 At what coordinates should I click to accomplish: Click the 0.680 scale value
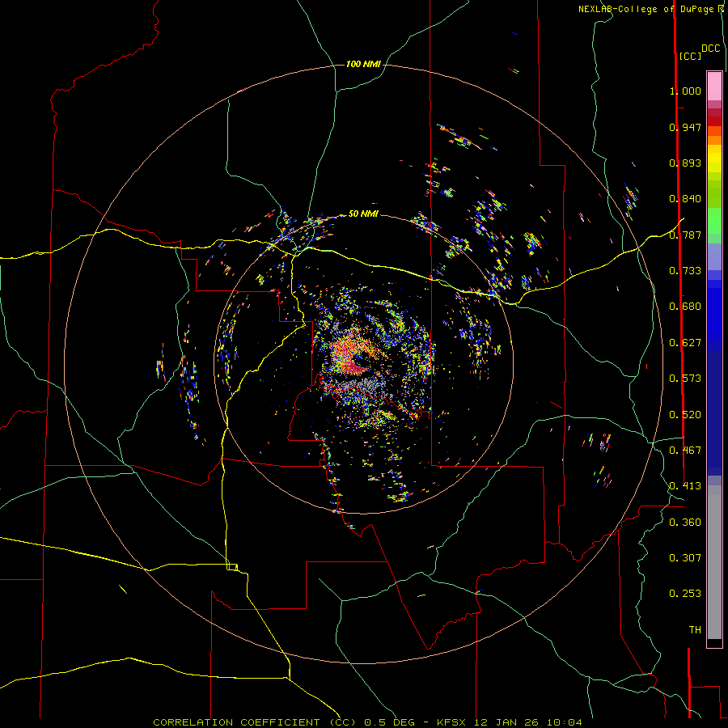point(685,307)
